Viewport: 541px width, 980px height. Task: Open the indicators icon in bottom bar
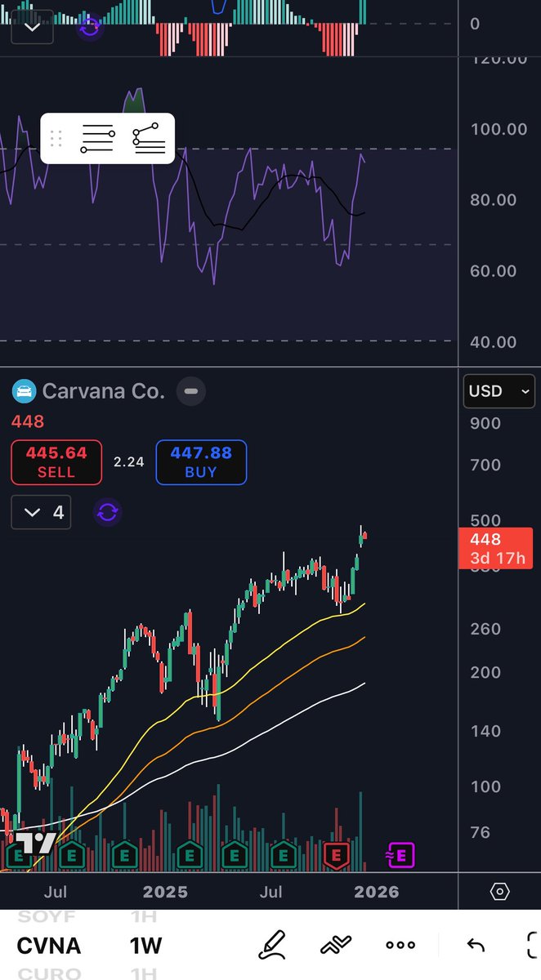pyautogui.click(x=336, y=945)
